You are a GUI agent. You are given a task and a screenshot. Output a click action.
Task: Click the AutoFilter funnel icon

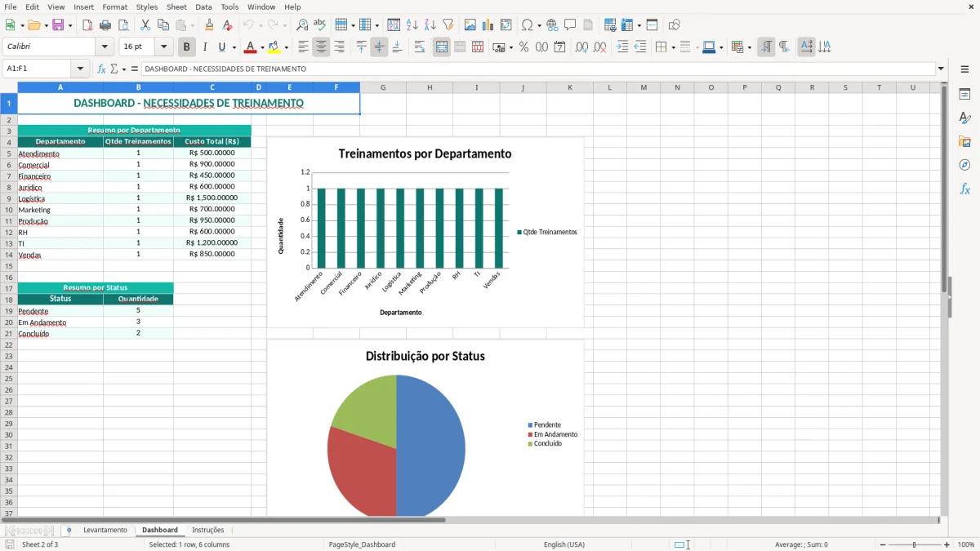tap(448, 25)
